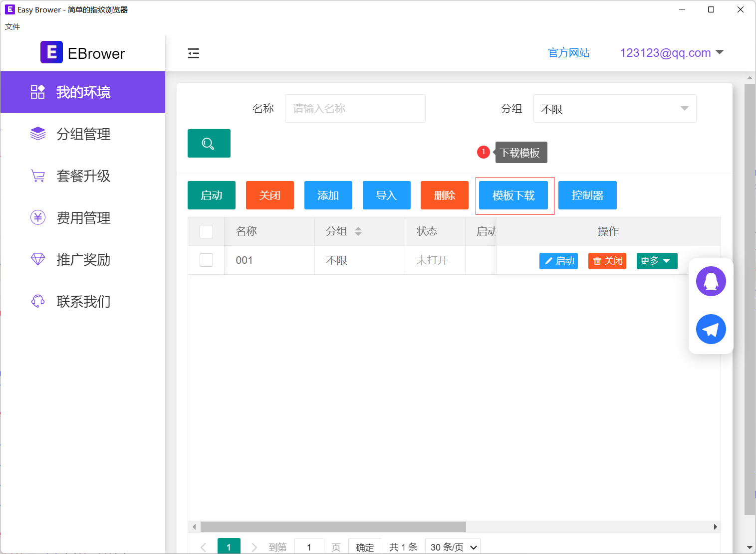Tick checkbox for row 001
756x554 pixels.
coord(206,260)
